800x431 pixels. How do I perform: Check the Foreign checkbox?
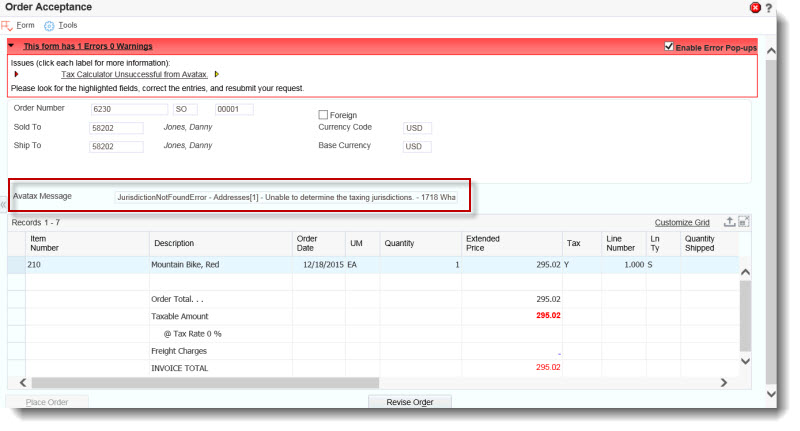323,115
